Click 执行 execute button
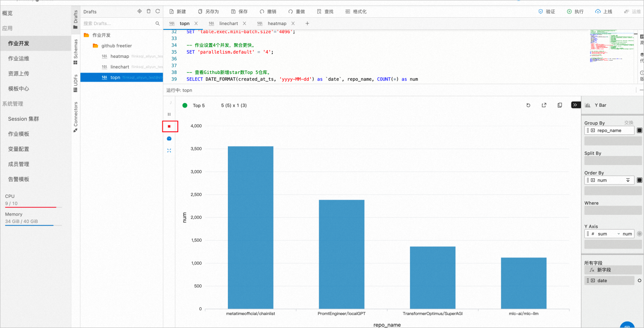The height and width of the screenshot is (328, 644). coord(575,12)
